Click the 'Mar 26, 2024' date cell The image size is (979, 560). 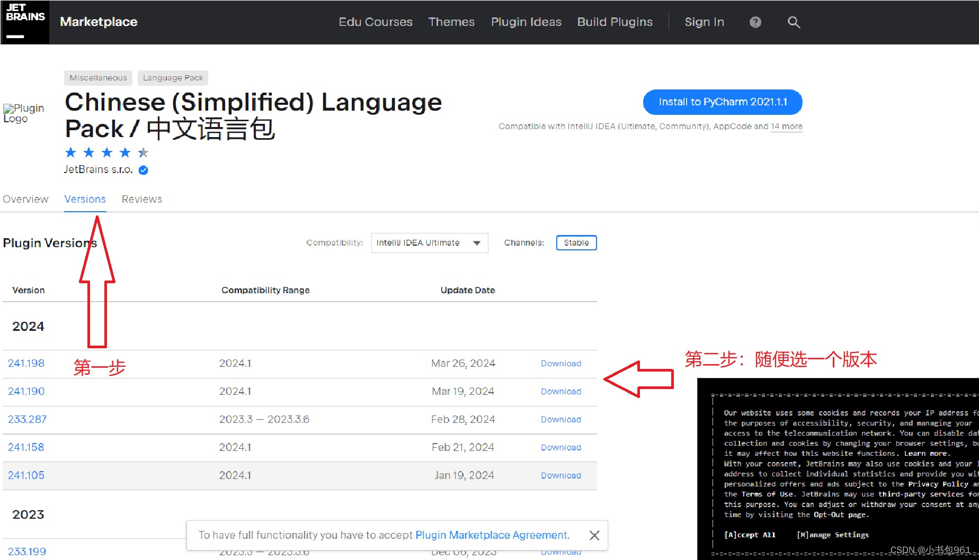(464, 364)
